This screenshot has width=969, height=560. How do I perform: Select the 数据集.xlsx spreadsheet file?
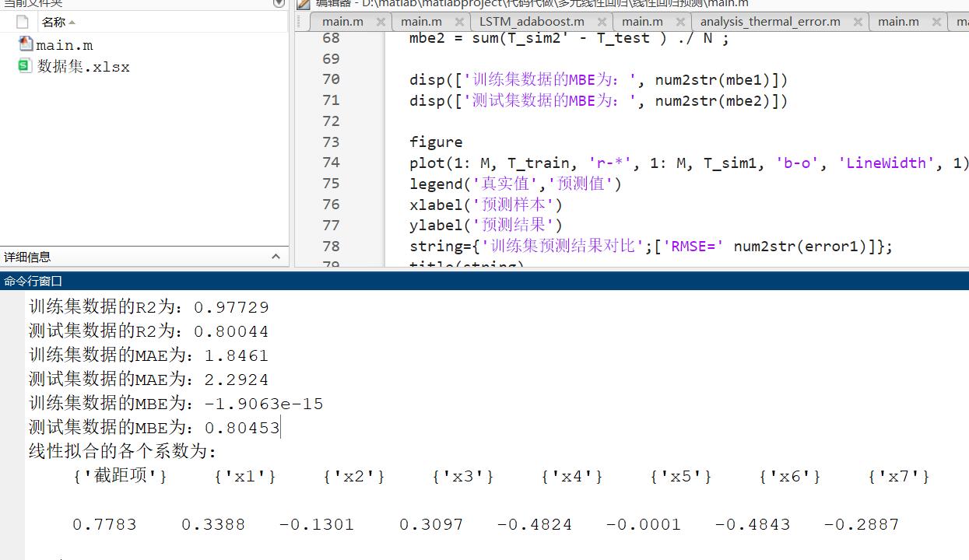[83, 67]
